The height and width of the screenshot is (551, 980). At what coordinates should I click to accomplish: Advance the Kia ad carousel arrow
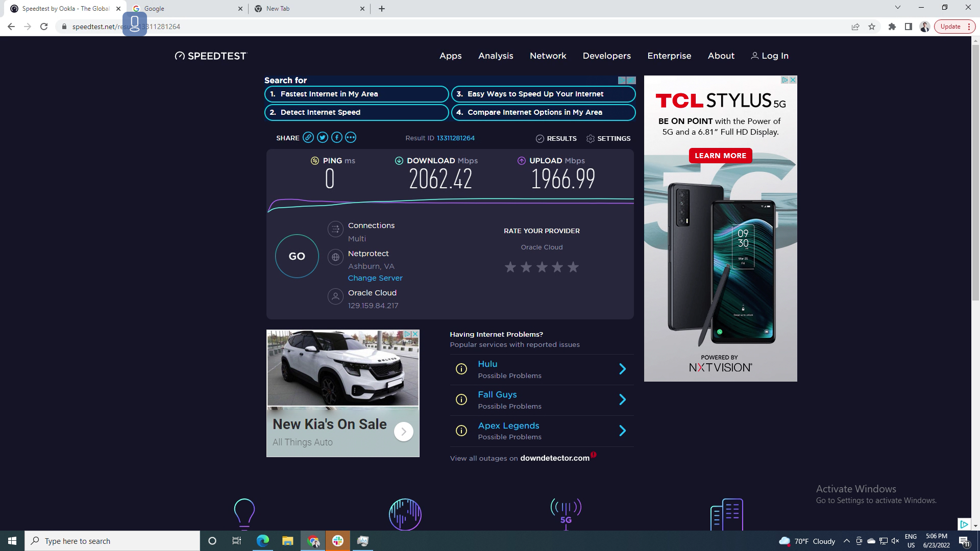click(403, 431)
